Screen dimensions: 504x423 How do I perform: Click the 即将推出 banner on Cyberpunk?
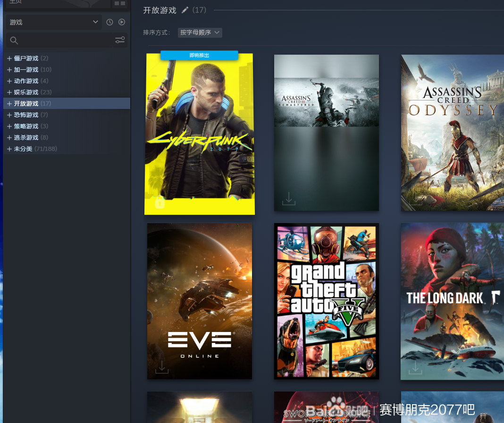pos(199,55)
